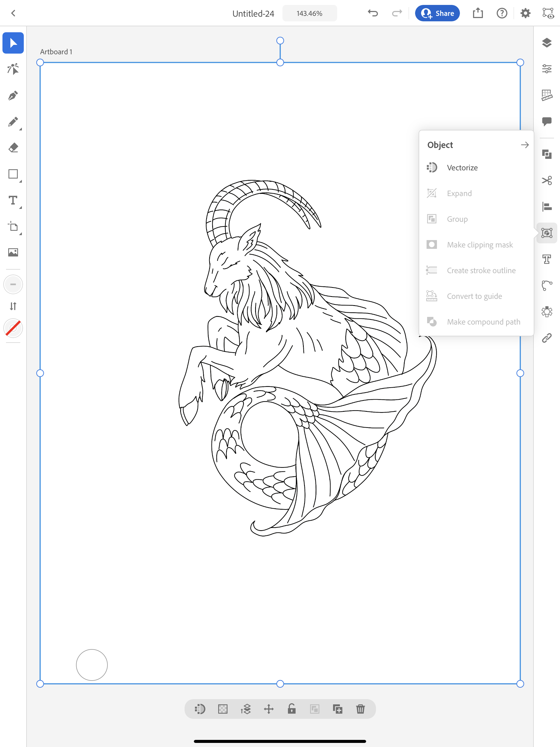560x747 pixels.
Task: Swap fill and stroke arrows
Action: click(x=13, y=306)
